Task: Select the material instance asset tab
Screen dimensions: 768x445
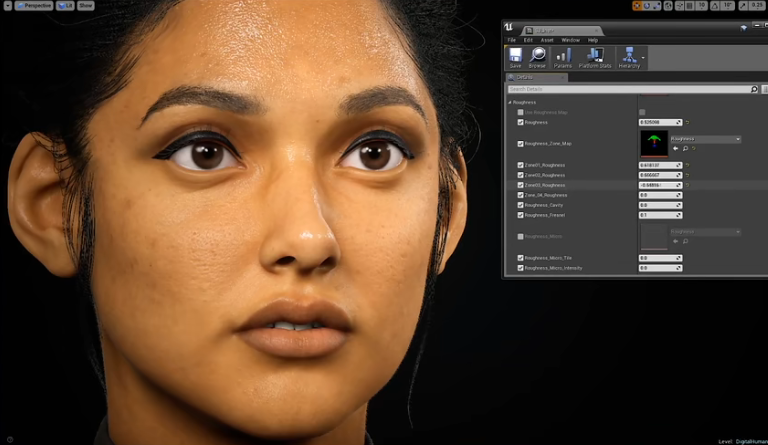Action: pos(561,30)
